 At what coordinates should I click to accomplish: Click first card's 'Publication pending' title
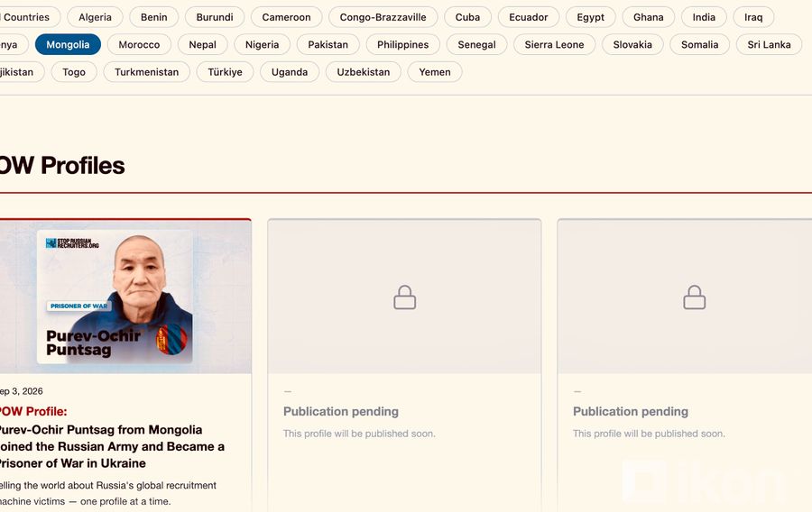coord(341,412)
